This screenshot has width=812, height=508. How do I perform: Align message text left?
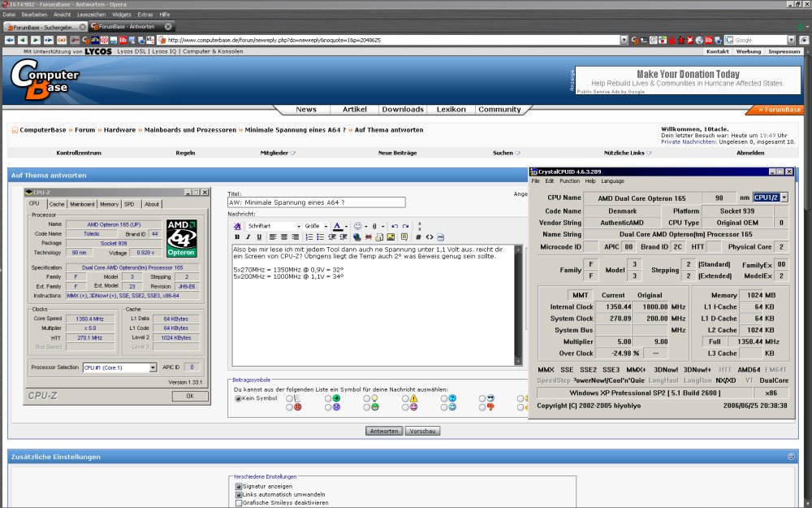point(273,237)
